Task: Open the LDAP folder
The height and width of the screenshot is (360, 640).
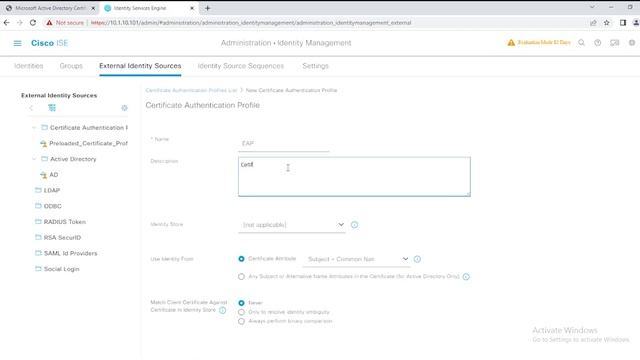Action: (51, 190)
